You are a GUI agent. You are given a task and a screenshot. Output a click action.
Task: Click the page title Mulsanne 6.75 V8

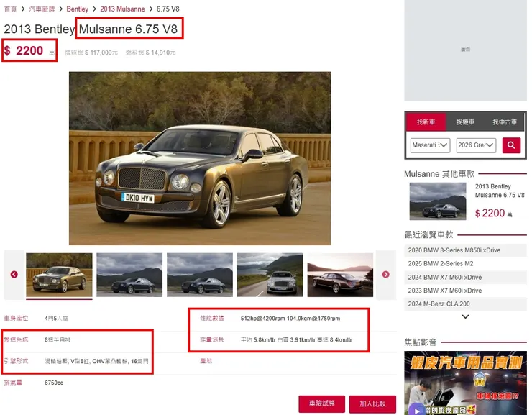pyautogui.click(x=128, y=29)
